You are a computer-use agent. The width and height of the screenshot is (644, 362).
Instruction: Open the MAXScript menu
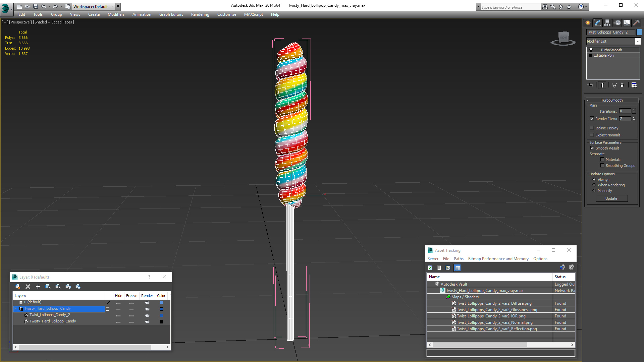pyautogui.click(x=253, y=14)
